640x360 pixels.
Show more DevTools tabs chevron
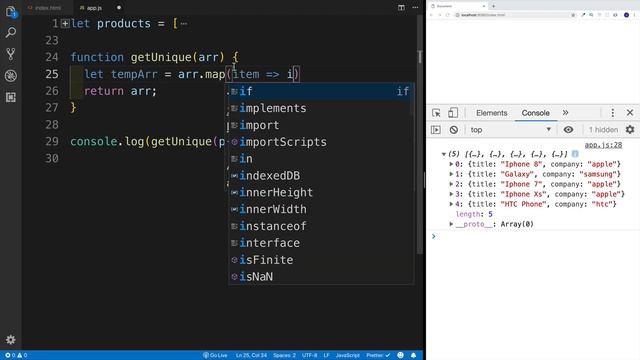565,113
